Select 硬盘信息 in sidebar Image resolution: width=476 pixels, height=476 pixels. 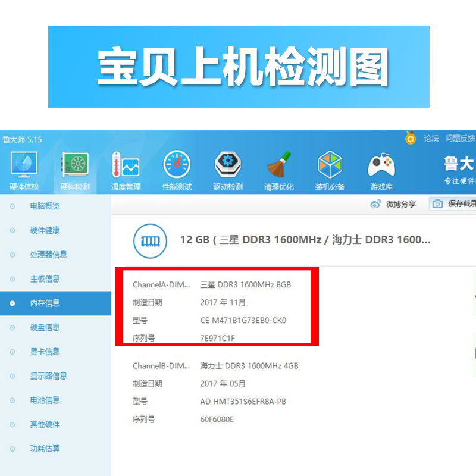coord(45,328)
